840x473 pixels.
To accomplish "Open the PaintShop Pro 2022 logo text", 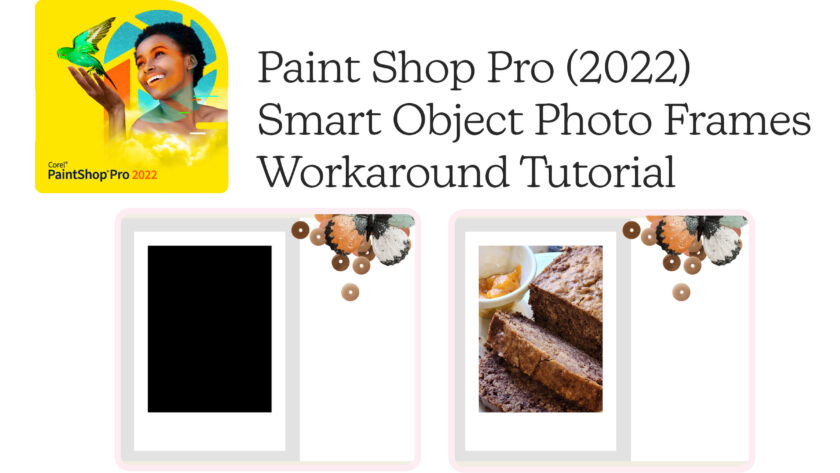I will click(x=102, y=175).
